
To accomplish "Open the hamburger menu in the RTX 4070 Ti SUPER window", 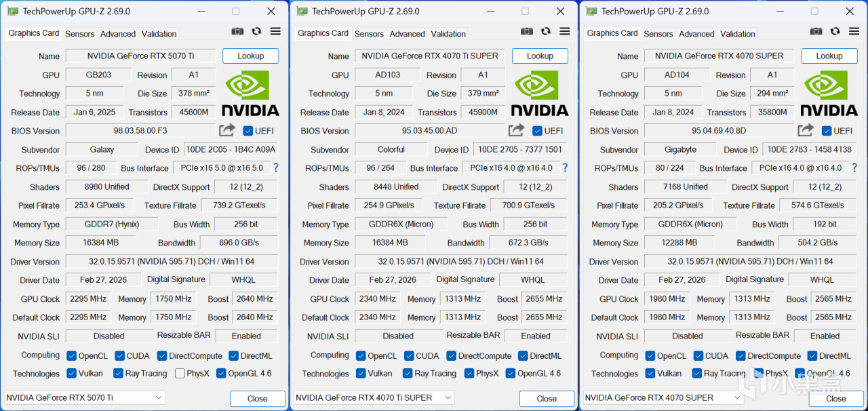I will 565,31.
